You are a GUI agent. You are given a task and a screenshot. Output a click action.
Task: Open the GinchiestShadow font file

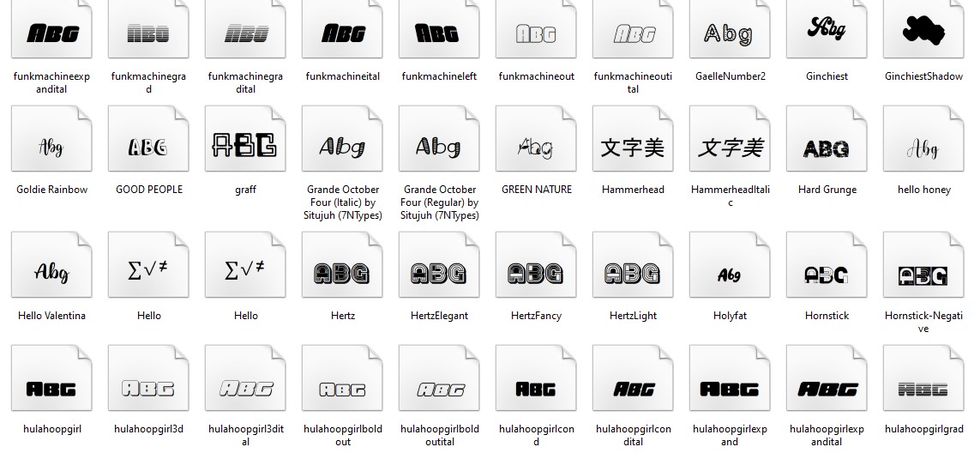tap(923, 33)
